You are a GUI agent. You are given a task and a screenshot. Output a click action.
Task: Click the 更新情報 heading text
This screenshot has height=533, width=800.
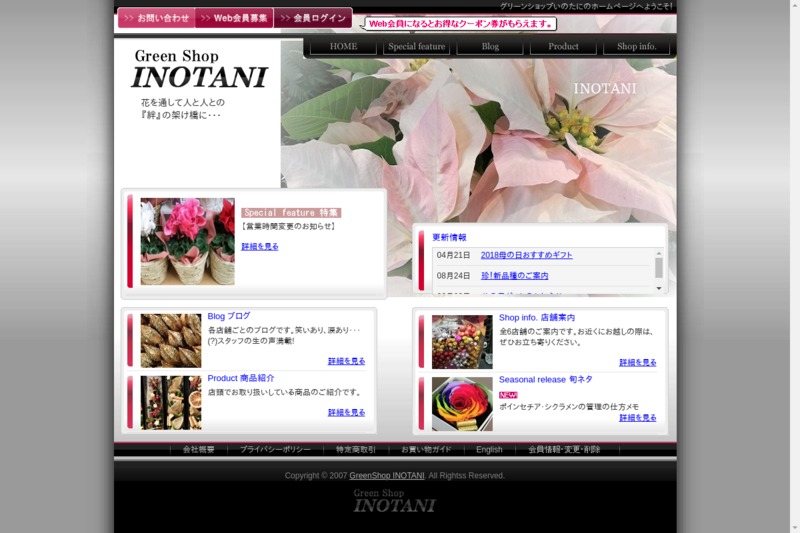tap(449, 237)
